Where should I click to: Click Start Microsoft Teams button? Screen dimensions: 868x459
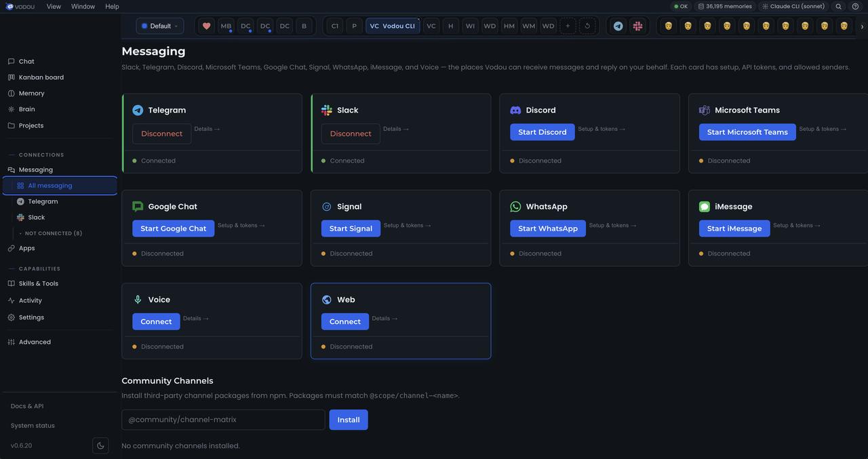coord(747,132)
